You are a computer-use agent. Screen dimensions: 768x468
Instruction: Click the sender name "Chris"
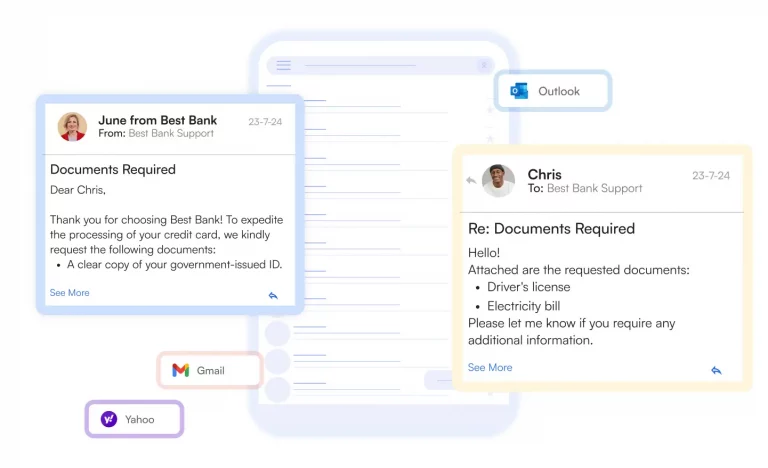544,174
